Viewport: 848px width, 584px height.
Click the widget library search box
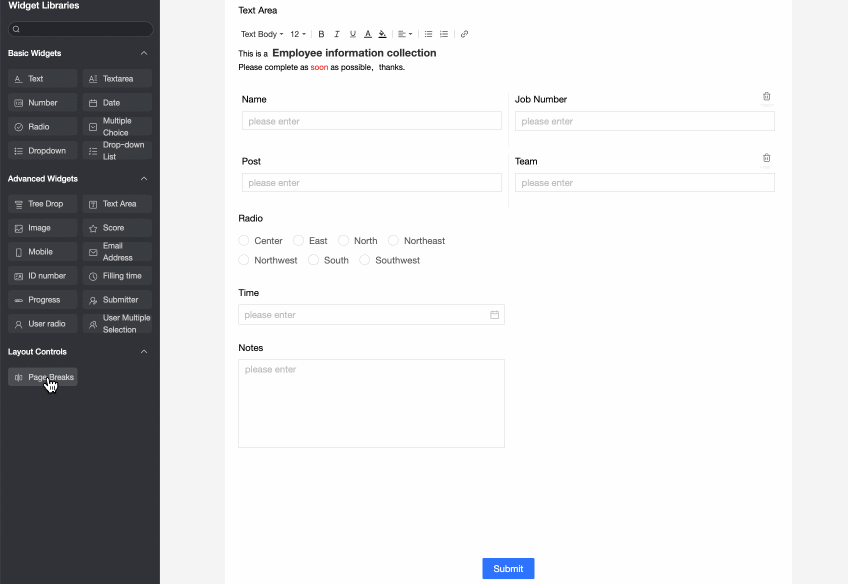point(81,29)
